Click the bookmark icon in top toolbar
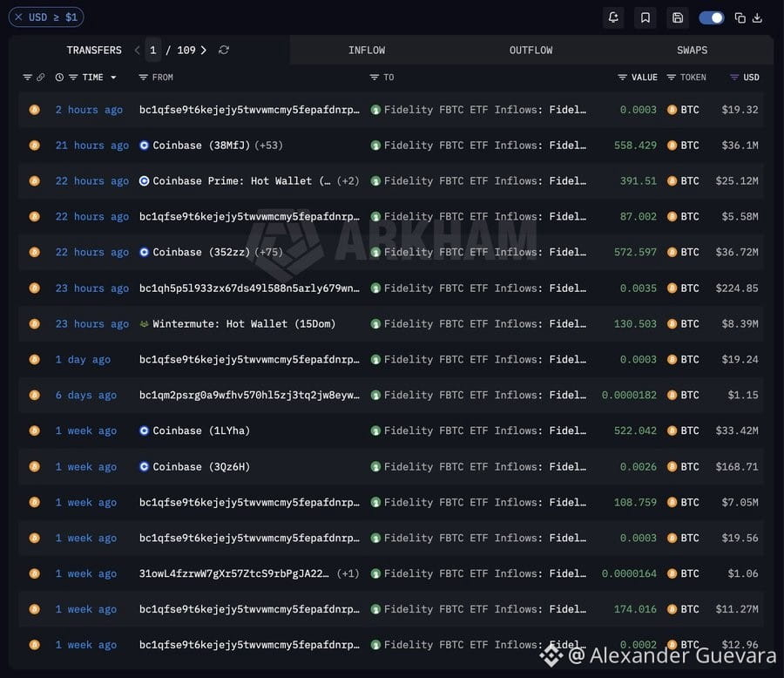The height and width of the screenshot is (678, 784). 645,17
